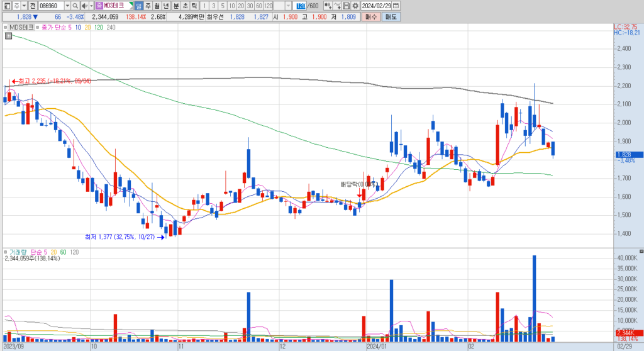Viewport: 644px width, 351px height.
Task: Choose the 20 interval preset
Action: pyautogui.click(x=241, y=6)
